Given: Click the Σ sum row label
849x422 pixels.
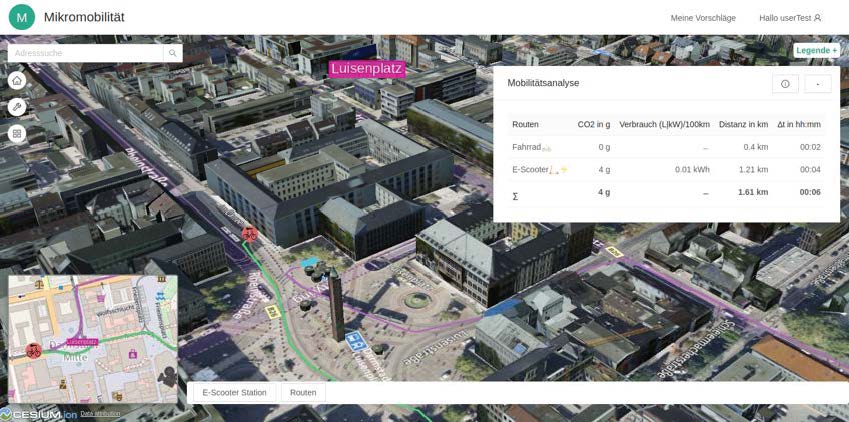Looking at the screenshot, I should pos(515,197).
